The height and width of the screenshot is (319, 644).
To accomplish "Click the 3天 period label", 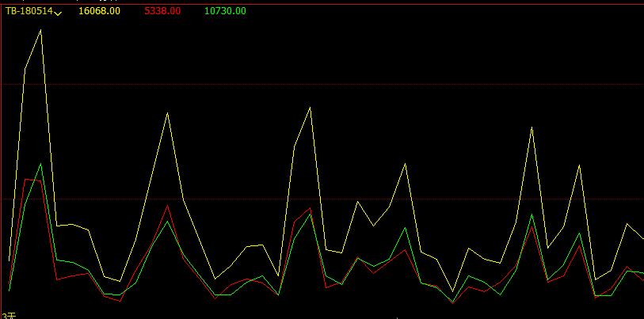I will [x=8, y=315].
